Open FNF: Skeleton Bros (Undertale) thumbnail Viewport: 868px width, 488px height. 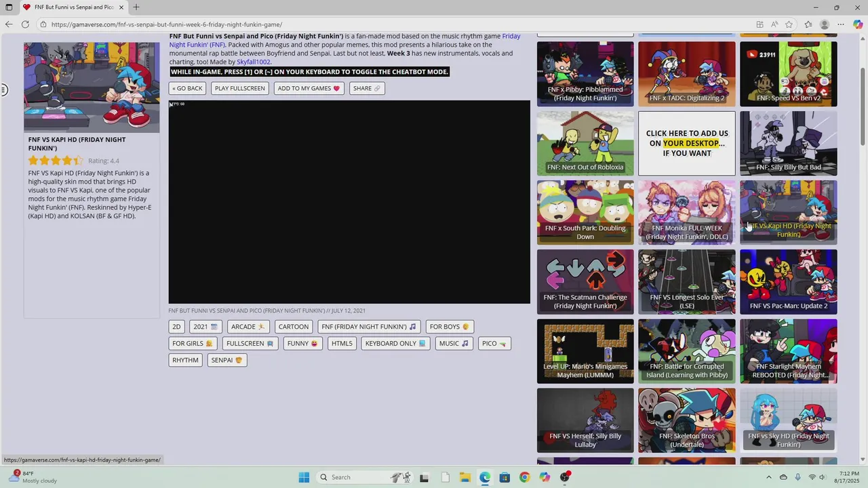[687, 420]
